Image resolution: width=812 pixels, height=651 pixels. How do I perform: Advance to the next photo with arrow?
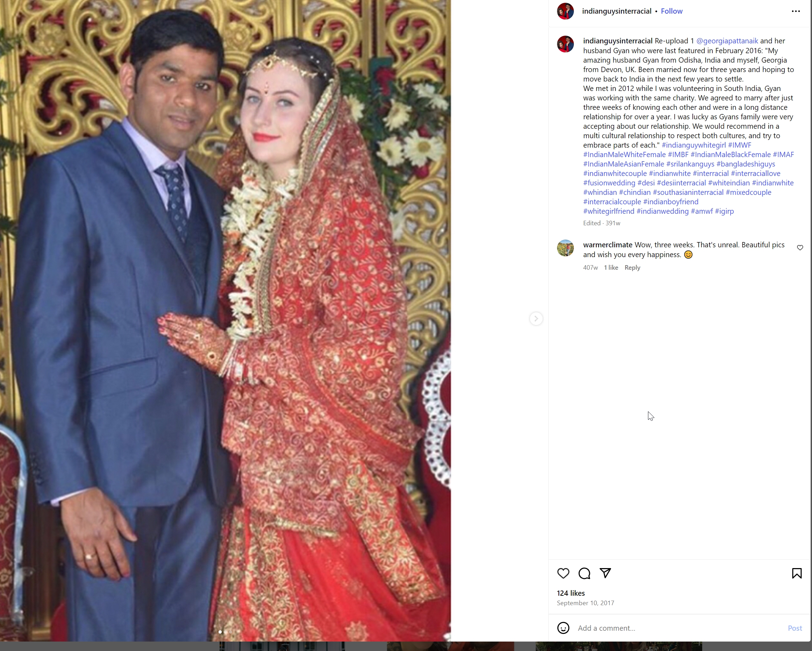pyautogui.click(x=536, y=319)
